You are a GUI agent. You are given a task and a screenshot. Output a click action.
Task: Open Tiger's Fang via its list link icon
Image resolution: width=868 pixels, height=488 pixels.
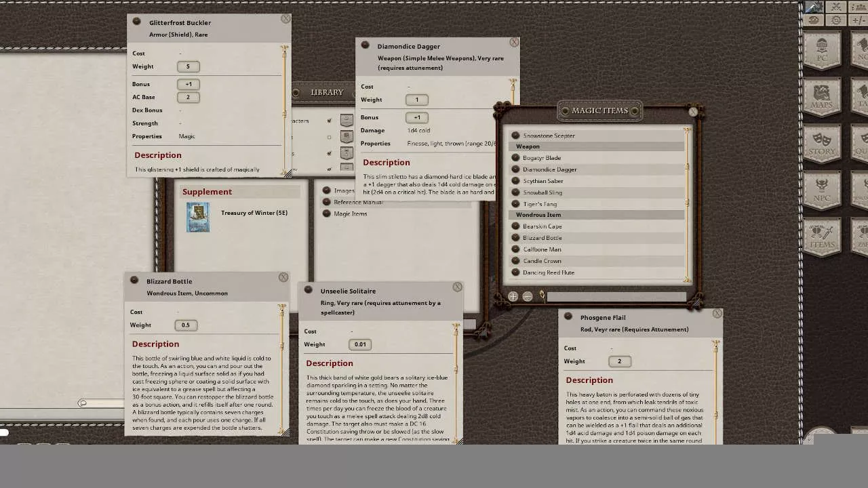[515, 204]
